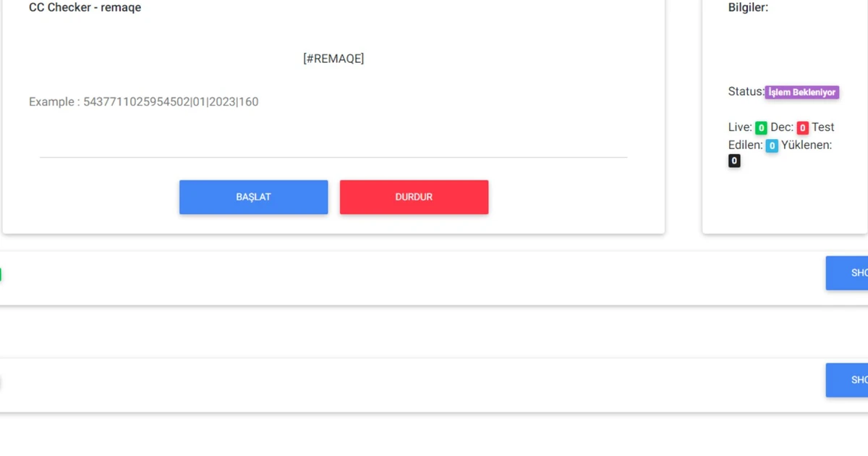Click the partial circle icon in the lower result row
Viewport: 868px width, 456px height.
tap(0, 380)
